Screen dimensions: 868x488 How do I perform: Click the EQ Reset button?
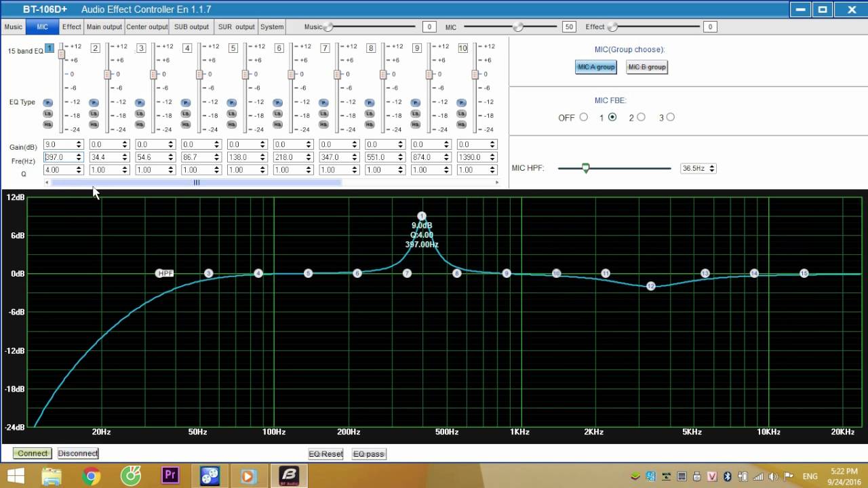pos(325,454)
